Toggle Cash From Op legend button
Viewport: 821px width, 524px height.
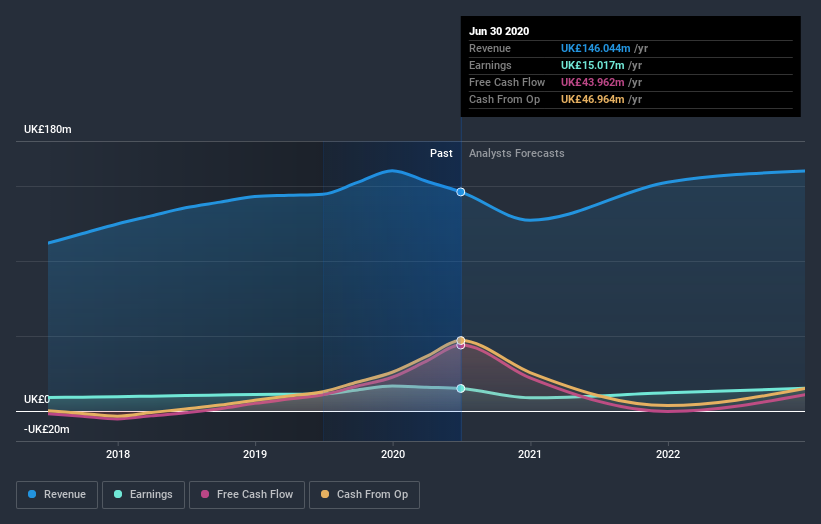(364, 495)
